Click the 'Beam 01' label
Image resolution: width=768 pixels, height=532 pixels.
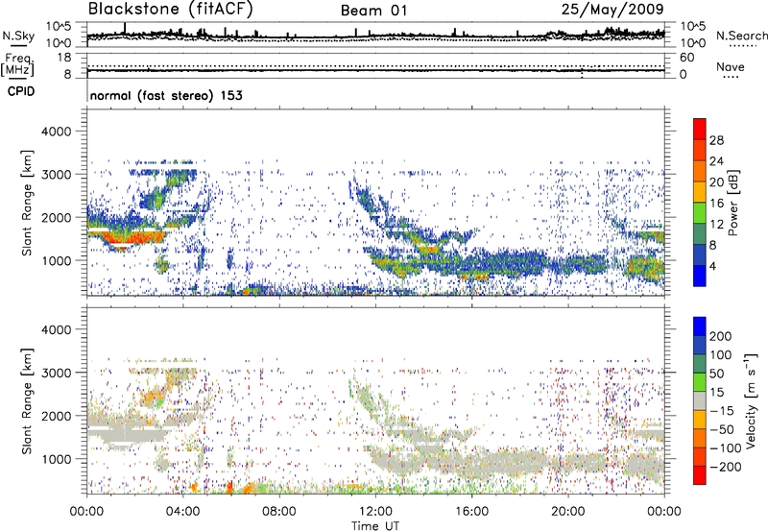point(373,11)
